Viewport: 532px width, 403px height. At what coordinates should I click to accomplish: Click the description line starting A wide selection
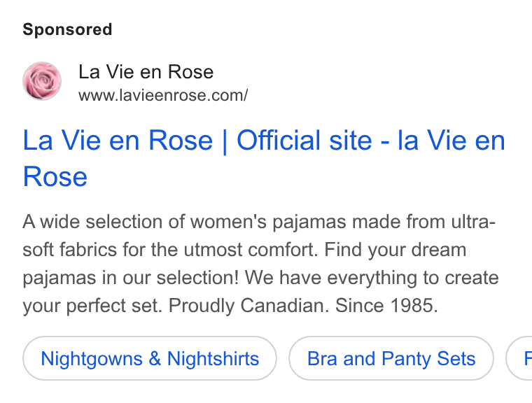[259, 222]
